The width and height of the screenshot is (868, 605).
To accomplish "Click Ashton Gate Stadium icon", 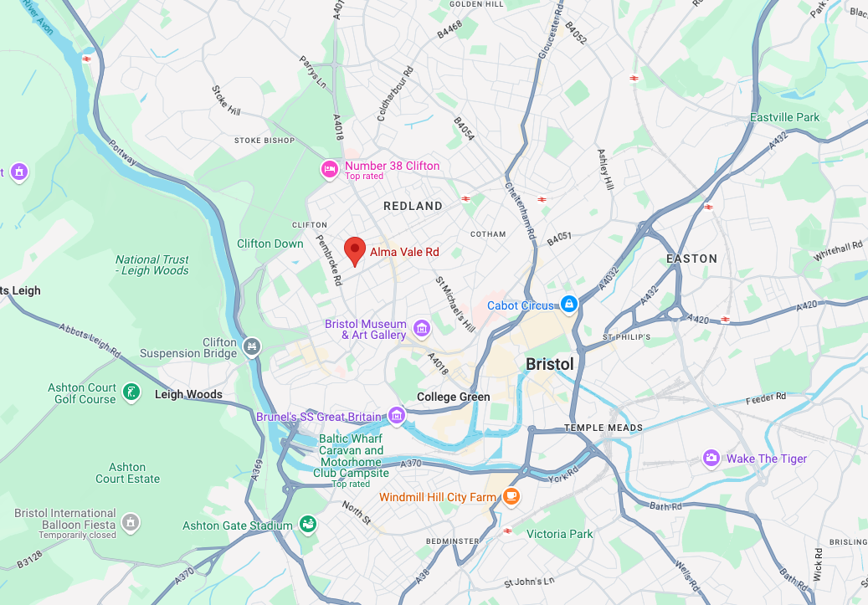I will pyautogui.click(x=308, y=524).
